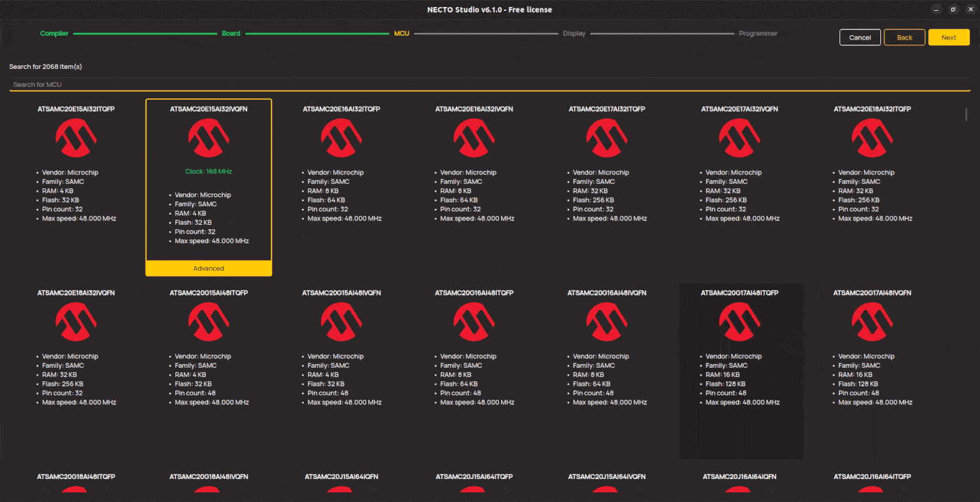Click ATSAMC20J15AI64IQFN title text

tap(342, 477)
